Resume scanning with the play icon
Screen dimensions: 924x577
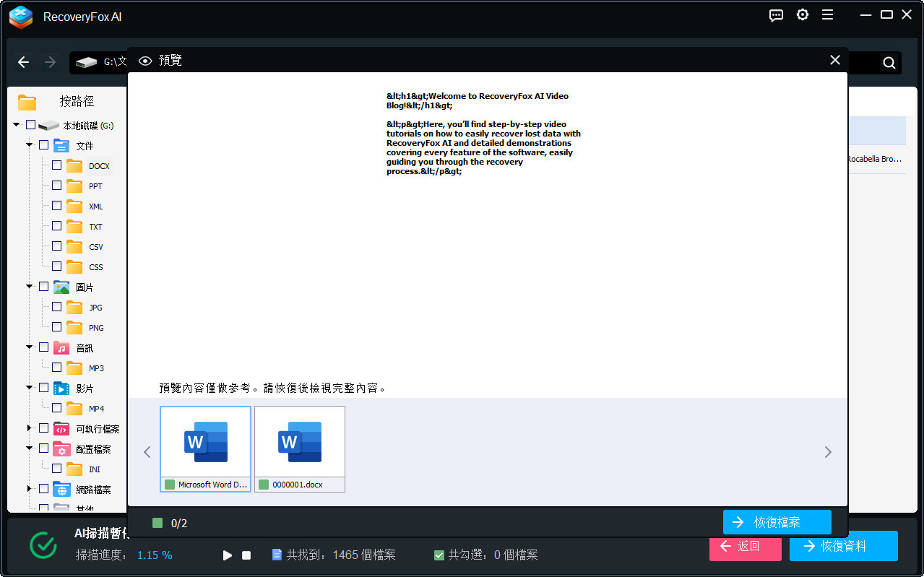(x=227, y=555)
